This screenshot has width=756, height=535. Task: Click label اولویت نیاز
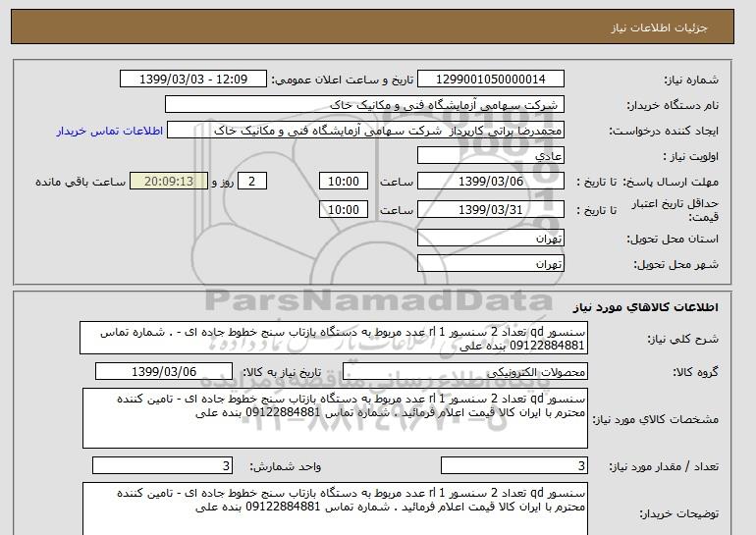pyautogui.click(x=691, y=156)
